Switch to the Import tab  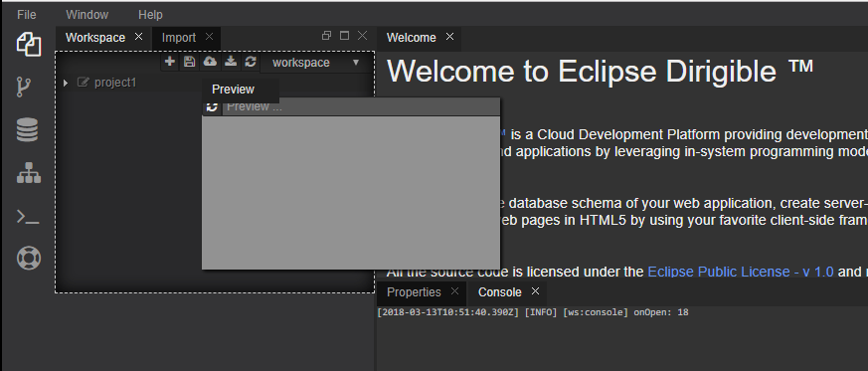pos(179,38)
